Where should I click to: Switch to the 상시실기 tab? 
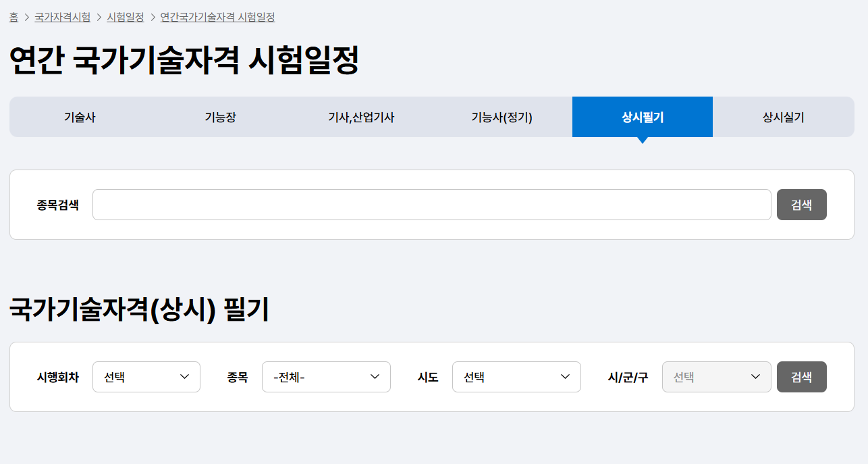click(783, 117)
